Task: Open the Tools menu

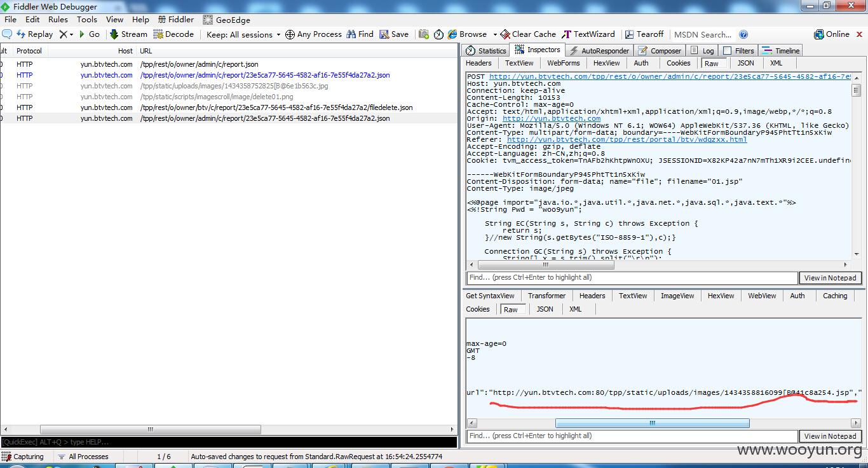Action: pos(87,20)
